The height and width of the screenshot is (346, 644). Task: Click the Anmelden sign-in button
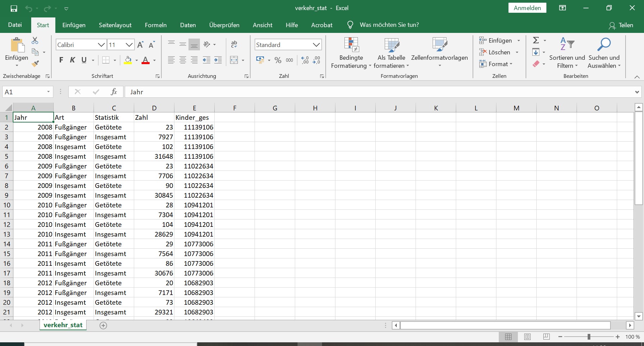tap(527, 8)
